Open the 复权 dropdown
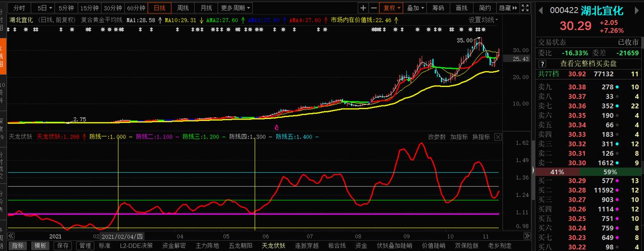The width and height of the screenshot is (644, 251). coord(392,8)
